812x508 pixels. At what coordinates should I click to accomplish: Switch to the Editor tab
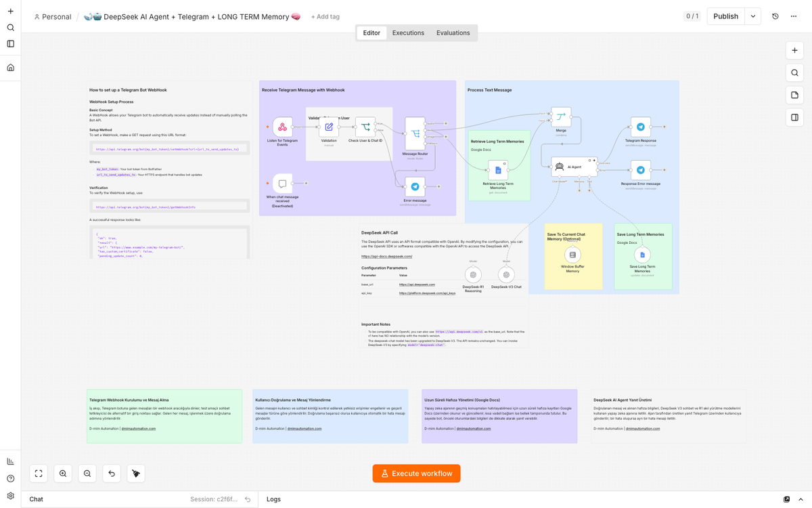pos(371,33)
